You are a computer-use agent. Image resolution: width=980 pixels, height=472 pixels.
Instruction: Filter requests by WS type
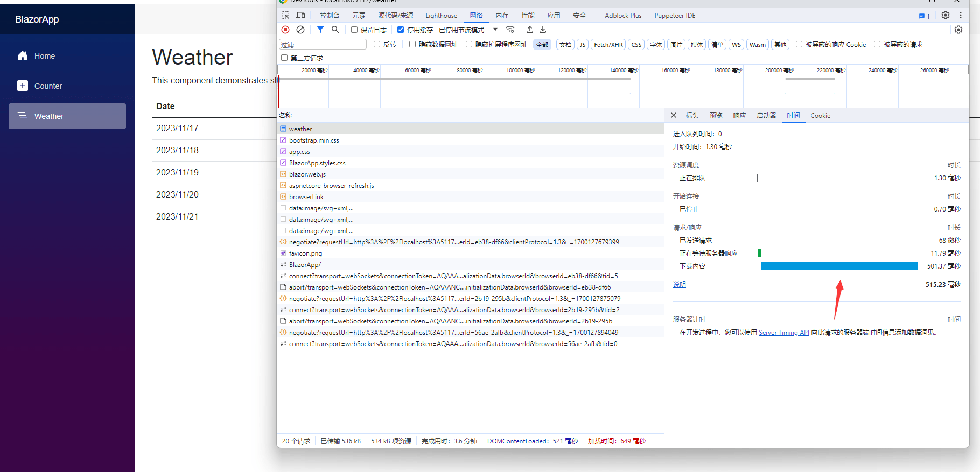click(x=736, y=45)
